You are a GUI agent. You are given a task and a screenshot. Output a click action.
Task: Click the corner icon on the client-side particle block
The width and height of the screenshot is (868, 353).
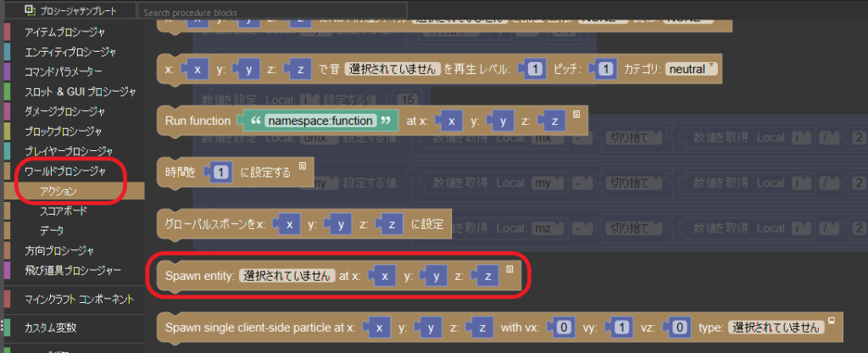(833, 320)
